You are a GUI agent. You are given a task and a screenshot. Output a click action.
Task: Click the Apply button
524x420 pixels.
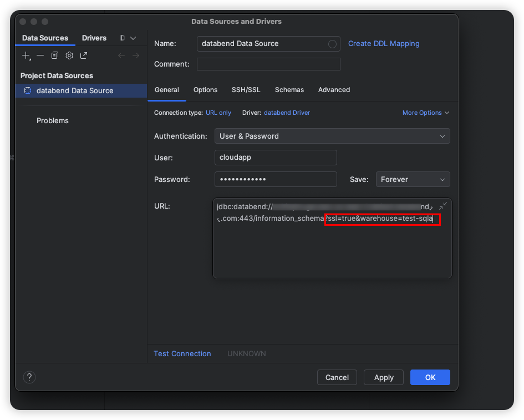click(x=384, y=377)
